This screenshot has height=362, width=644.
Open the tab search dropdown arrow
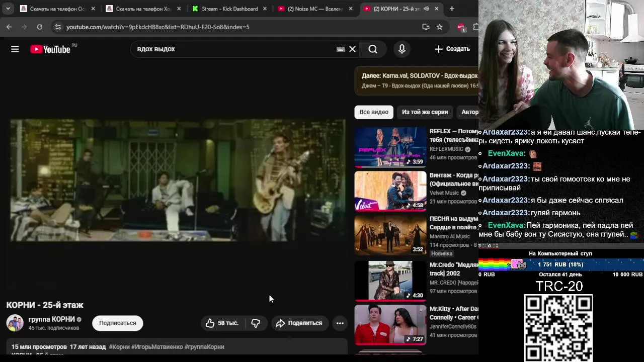8,9
